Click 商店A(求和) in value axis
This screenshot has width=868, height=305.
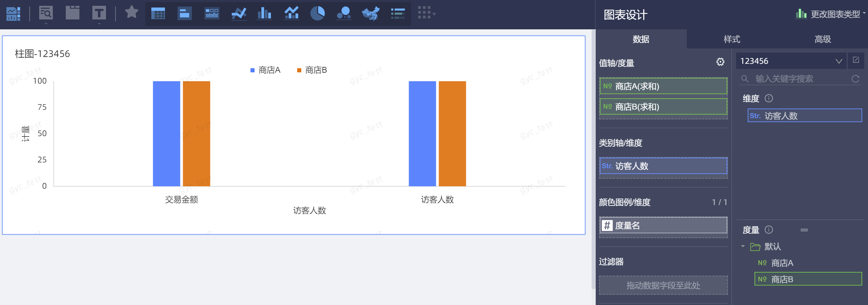(663, 86)
